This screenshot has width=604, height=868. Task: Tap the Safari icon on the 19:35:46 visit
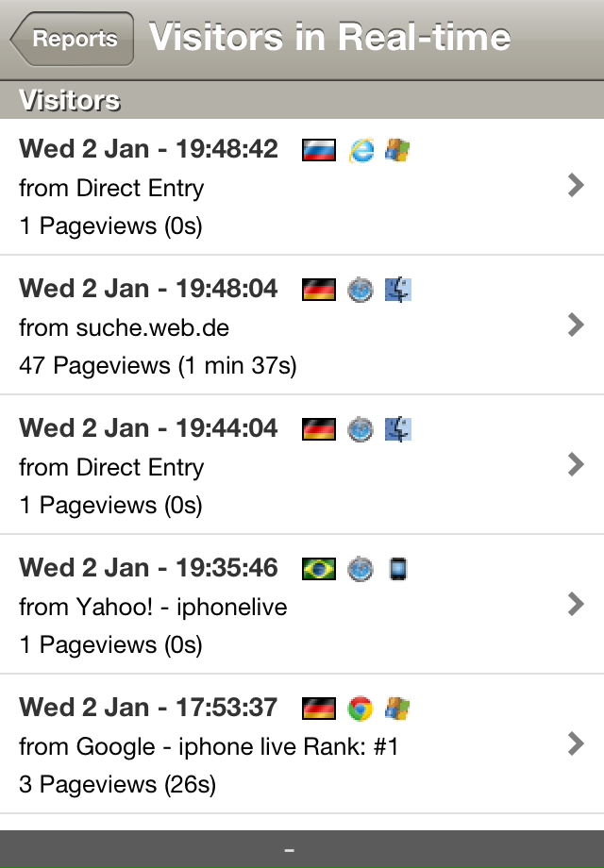[361, 569]
